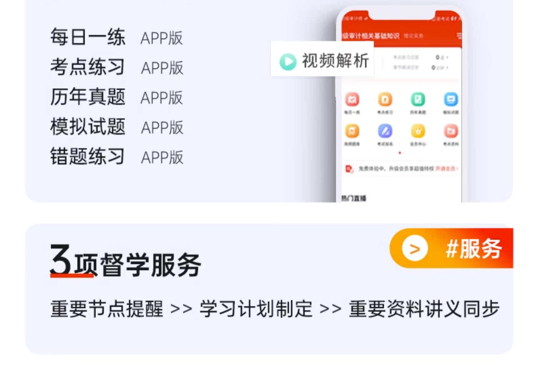Select the green 历年真题 icon
The width and height of the screenshot is (536, 392).
418,100
